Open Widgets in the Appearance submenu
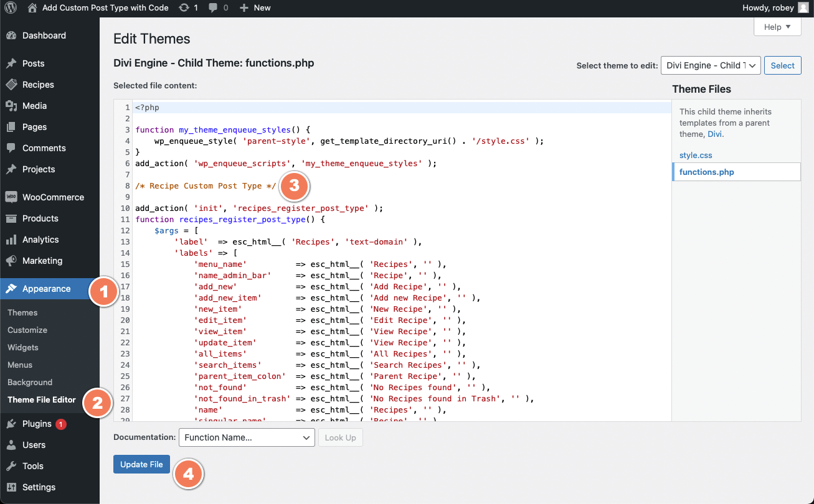The image size is (814, 504). point(23,347)
